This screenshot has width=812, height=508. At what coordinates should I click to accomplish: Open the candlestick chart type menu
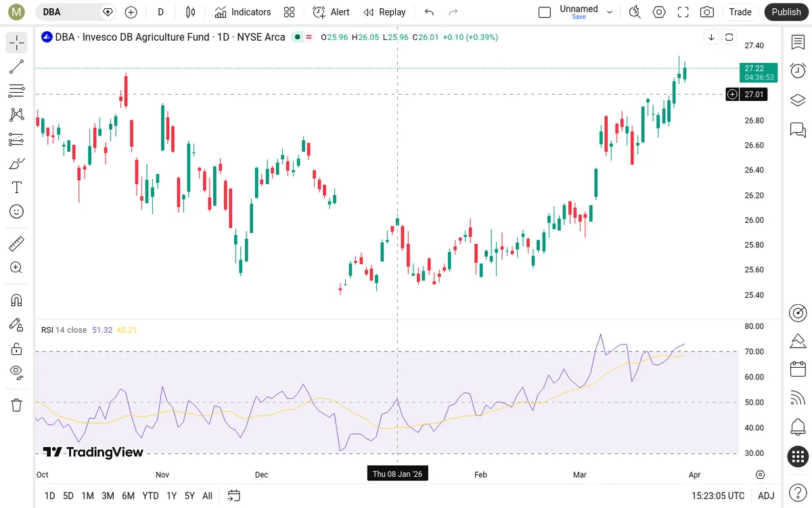pos(190,12)
